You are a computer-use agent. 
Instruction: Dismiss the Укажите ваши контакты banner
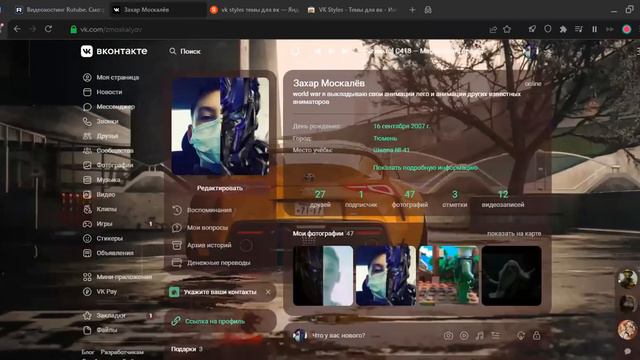268,292
